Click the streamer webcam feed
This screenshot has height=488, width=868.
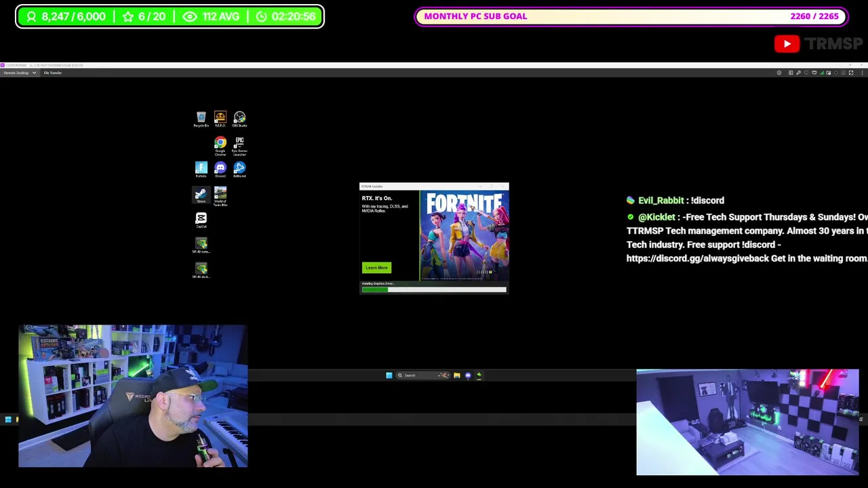click(x=133, y=396)
